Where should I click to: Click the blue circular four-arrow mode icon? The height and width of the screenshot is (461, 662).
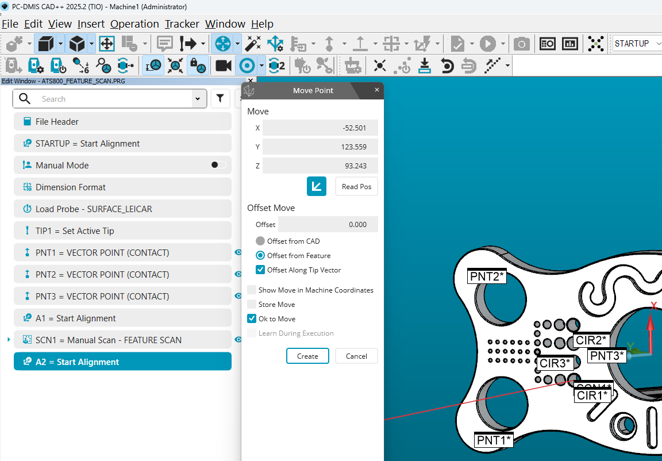(223, 43)
